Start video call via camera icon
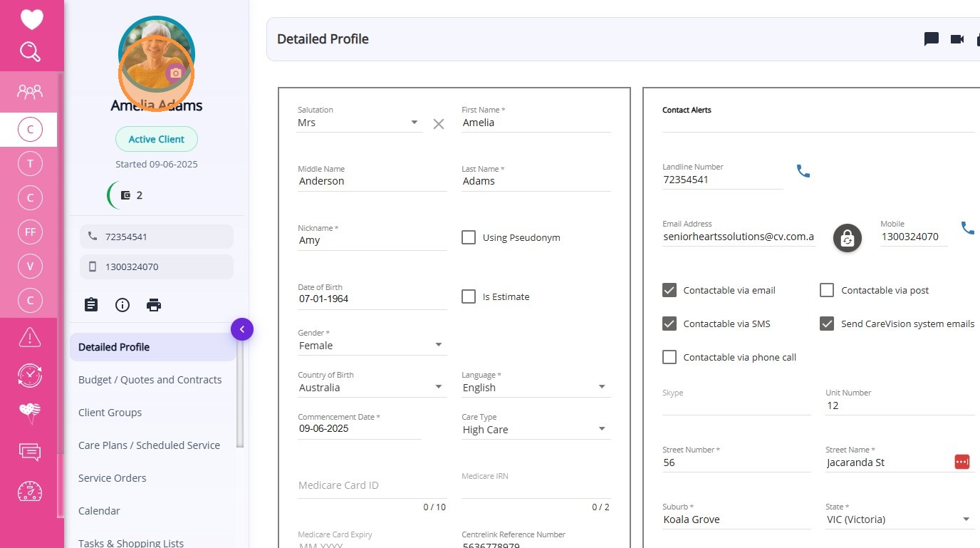The image size is (980, 548). tap(957, 39)
